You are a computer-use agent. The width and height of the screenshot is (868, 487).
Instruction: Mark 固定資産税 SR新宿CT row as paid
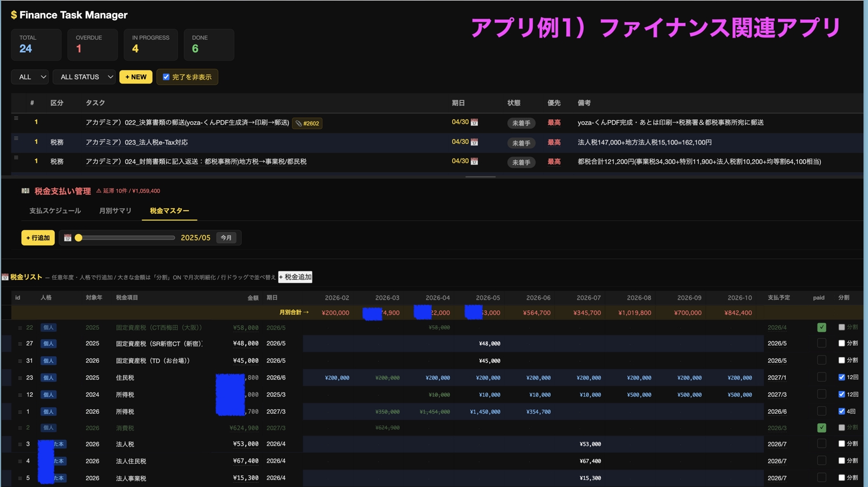coord(822,343)
